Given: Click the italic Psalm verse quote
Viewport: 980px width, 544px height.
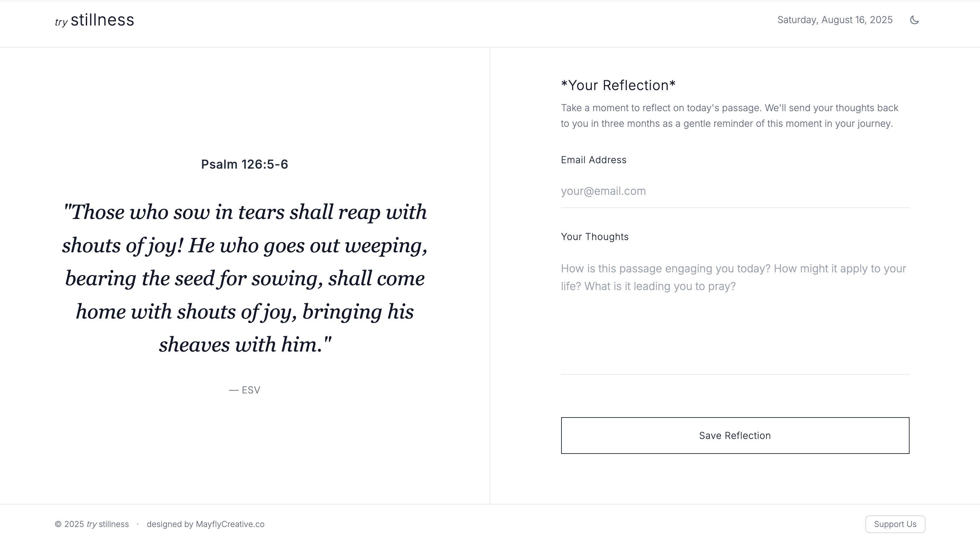Looking at the screenshot, I should (245, 278).
